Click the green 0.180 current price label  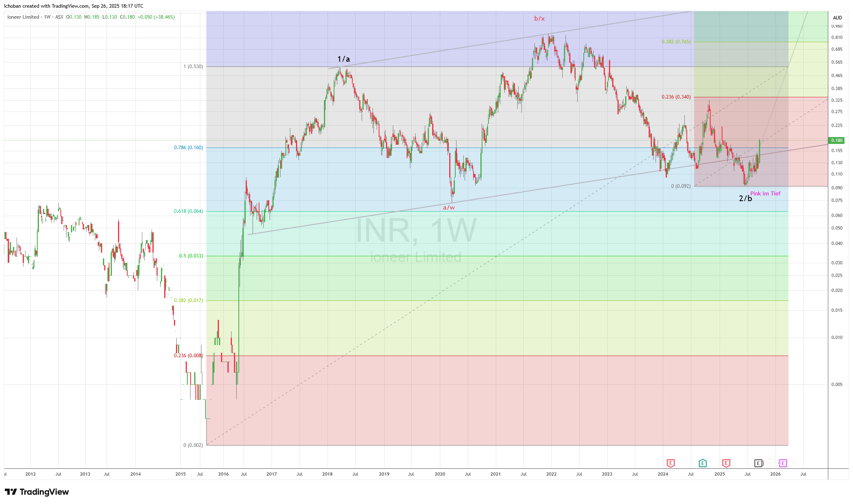[837, 140]
